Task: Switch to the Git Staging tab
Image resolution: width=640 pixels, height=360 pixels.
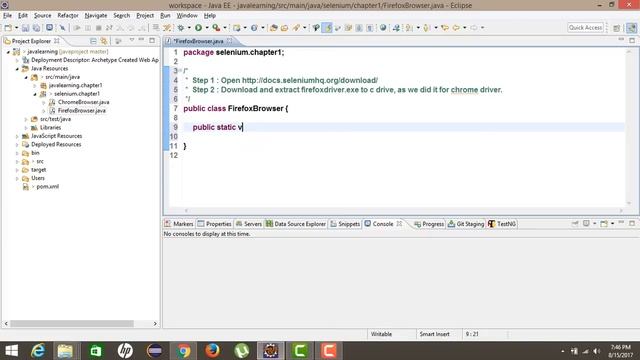Action: [x=466, y=224]
